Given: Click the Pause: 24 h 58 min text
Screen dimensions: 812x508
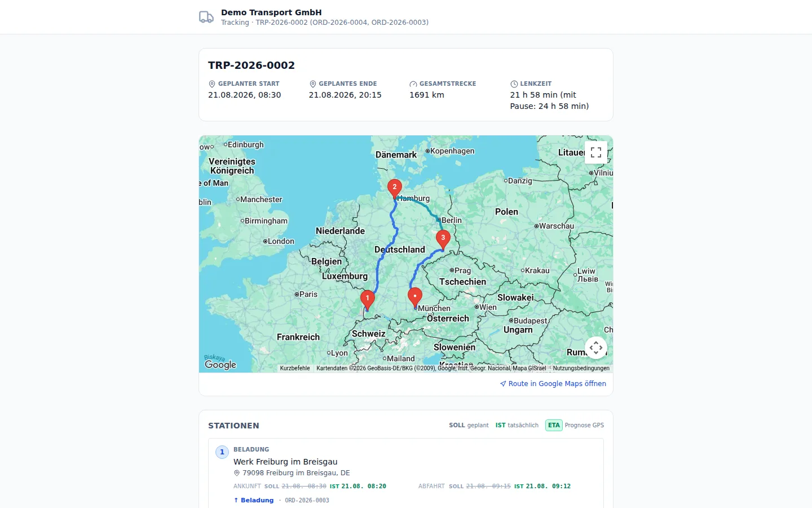Looking at the screenshot, I should (x=549, y=106).
